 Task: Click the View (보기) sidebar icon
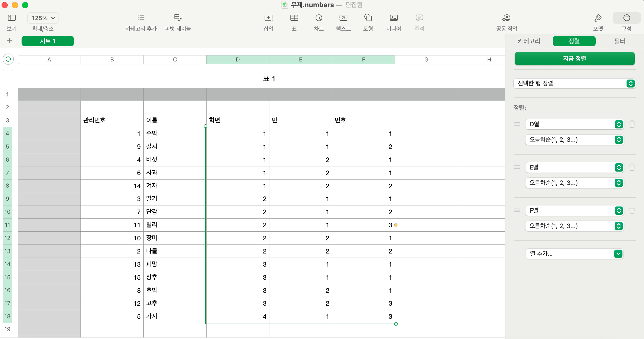pos(12,18)
